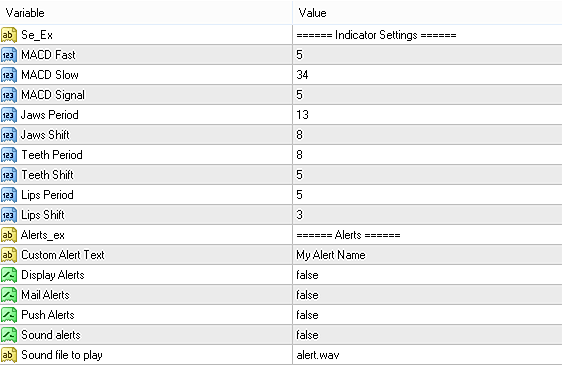
Task: Select the integer icon for Lips Shift
Action: 9,215
